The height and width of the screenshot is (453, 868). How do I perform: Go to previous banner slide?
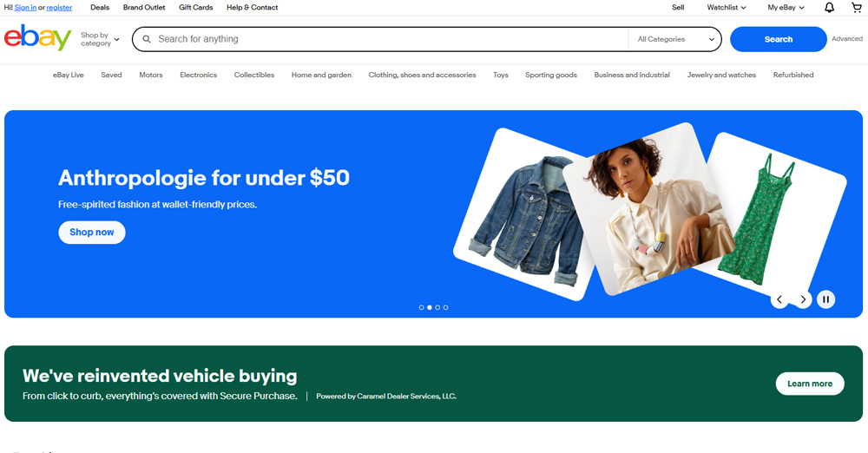[x=779, y=299]
